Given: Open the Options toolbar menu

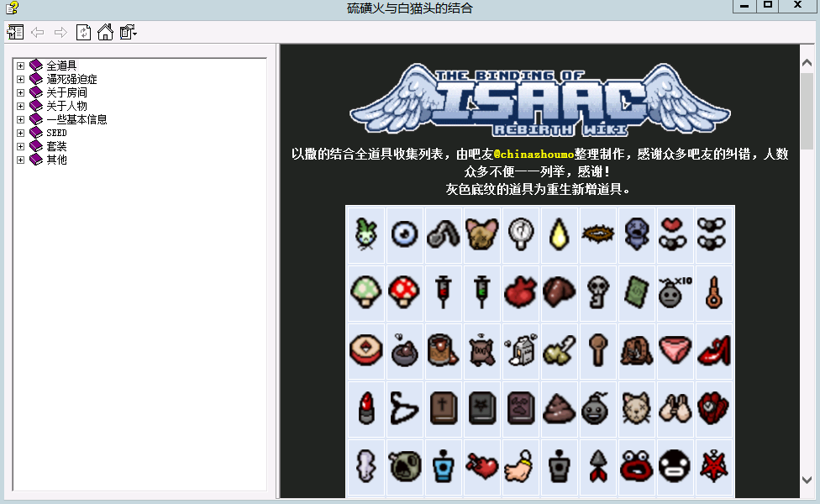Looking at the screenshot, I should pyautogui.click(x=128, y=33).
